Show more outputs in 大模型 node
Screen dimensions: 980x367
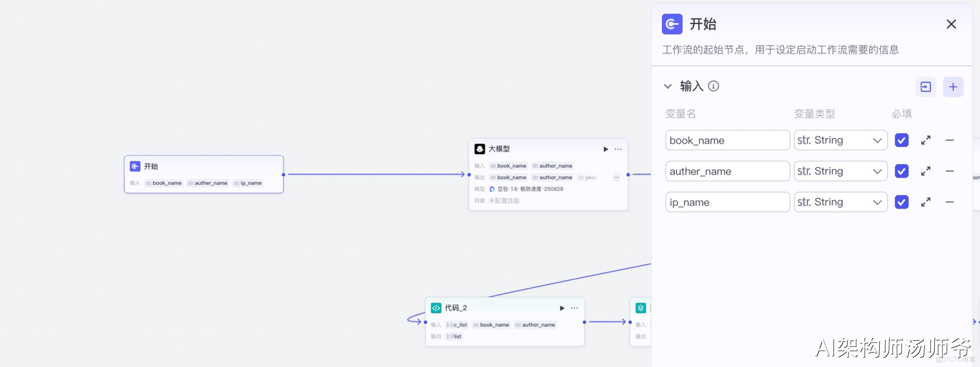click(x=616, y=177)
